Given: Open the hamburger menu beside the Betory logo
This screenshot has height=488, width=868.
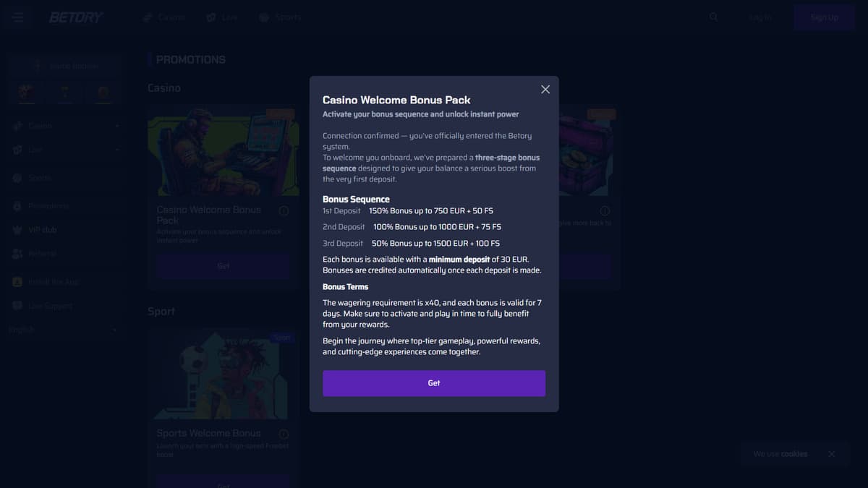Looking at the screenshot, I should (x=18, y=17).
